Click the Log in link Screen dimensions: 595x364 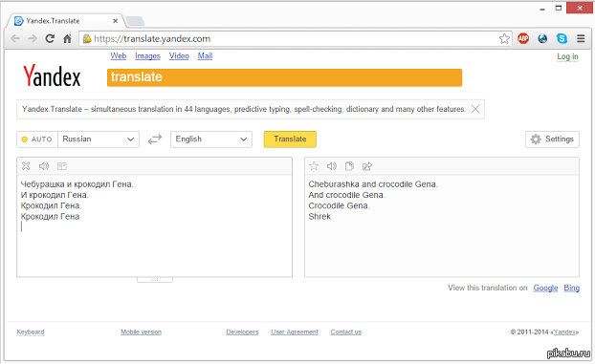[567, 56]
